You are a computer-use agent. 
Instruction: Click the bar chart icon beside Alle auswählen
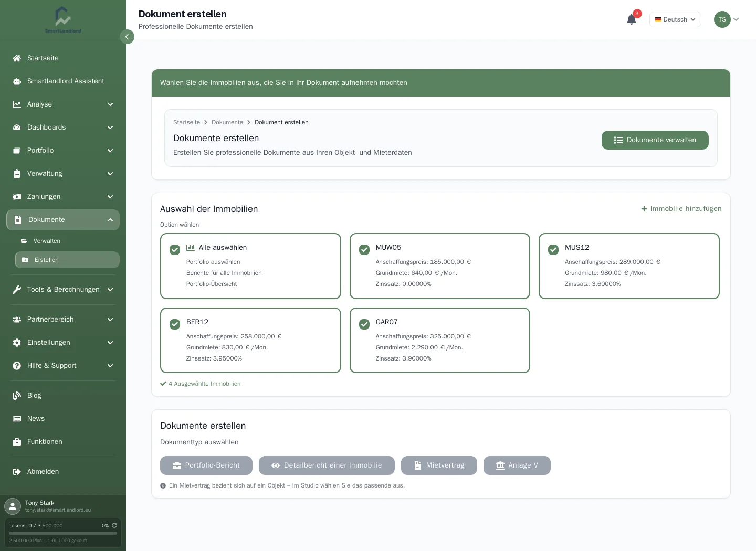pos(191,247)
